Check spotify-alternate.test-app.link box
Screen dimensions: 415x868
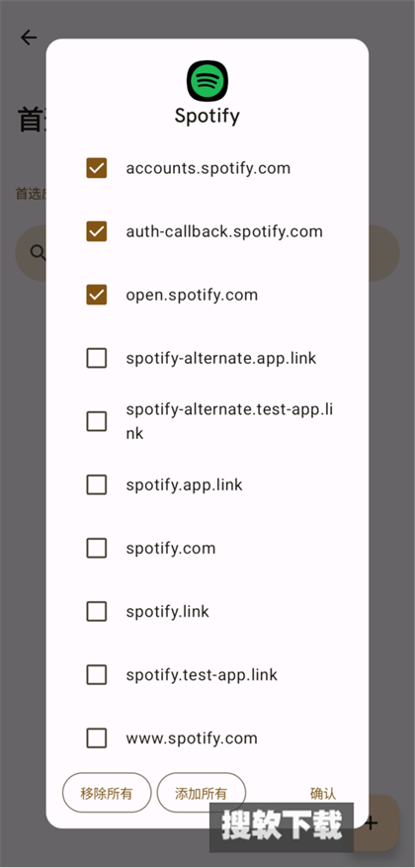tap(97, 421)
